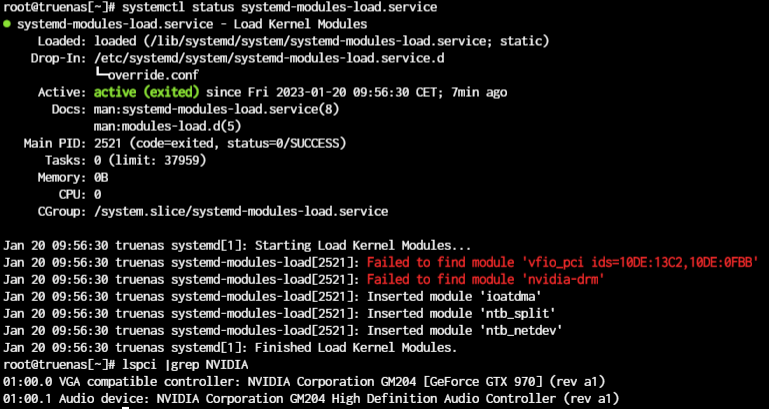Click 'man:modules-load.d(5)' docs reference
Screen dimensions: 769x409
pyautogui.click(x=167, y=127)
